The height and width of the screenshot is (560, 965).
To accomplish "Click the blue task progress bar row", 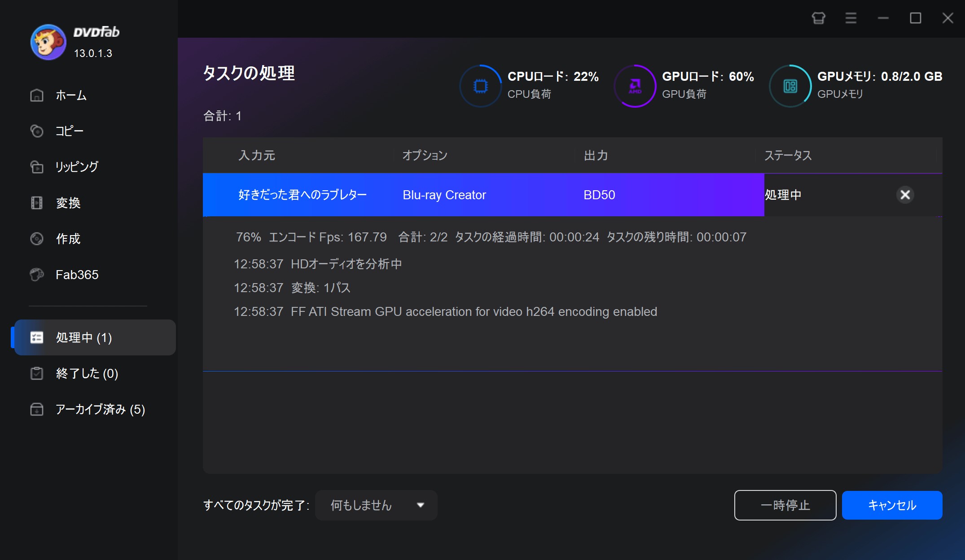I will [x=483, y=195].
